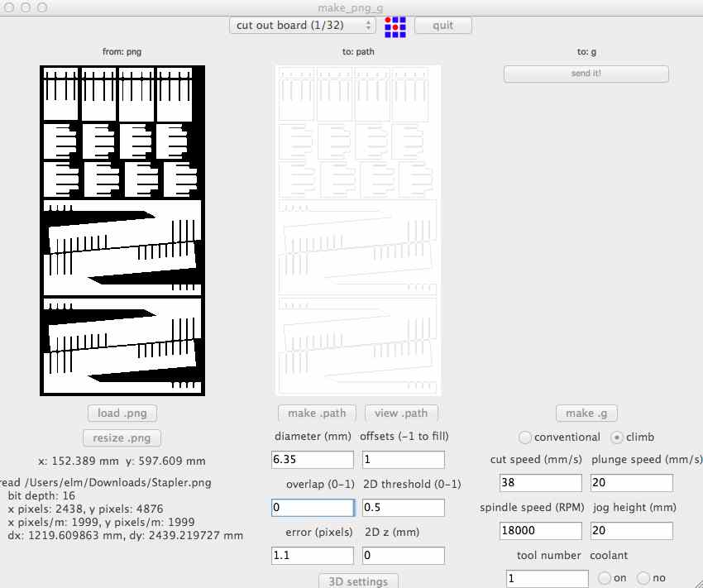Click the diameter (mm) field with 6.35

(x=313, y=460)
